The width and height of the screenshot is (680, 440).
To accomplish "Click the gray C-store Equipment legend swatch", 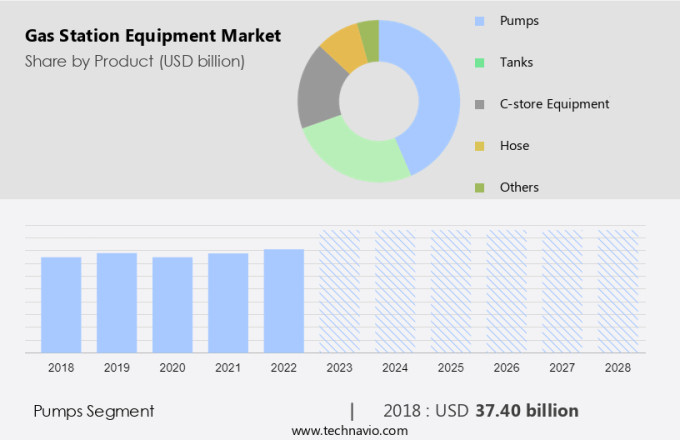I will [480, 104].
